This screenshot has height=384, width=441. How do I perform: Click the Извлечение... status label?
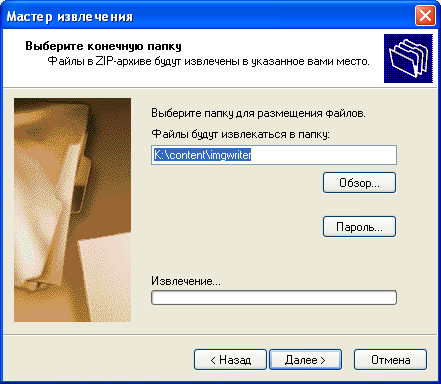186,281
